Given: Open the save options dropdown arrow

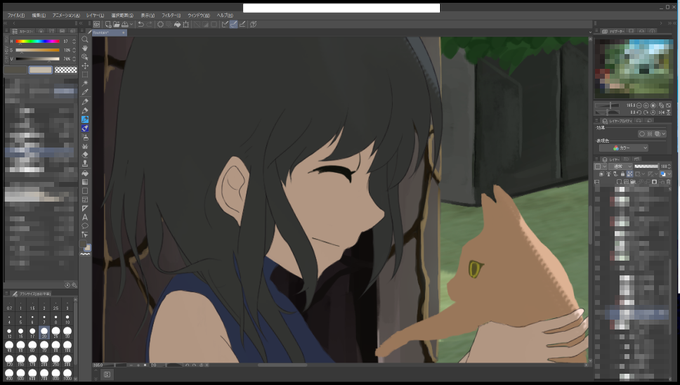Looking at the screenshot, I should pos(131,24).
